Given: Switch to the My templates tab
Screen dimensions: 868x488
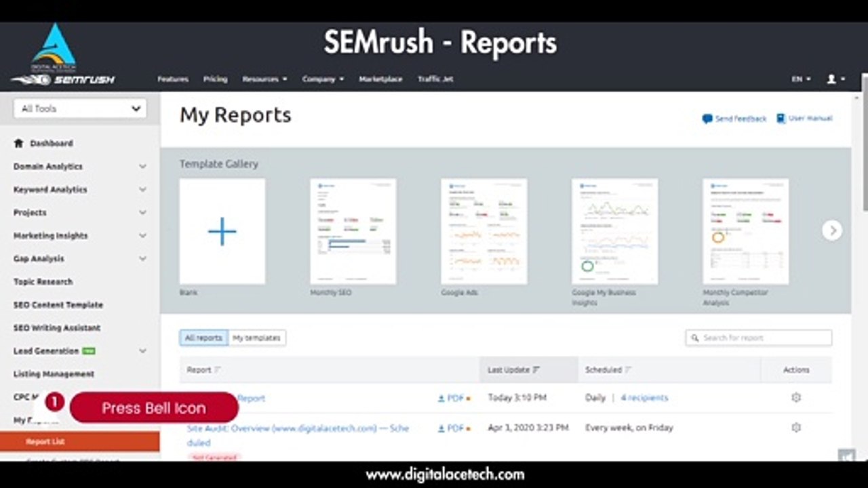Looking at the screenshot, I should [256, 338].
